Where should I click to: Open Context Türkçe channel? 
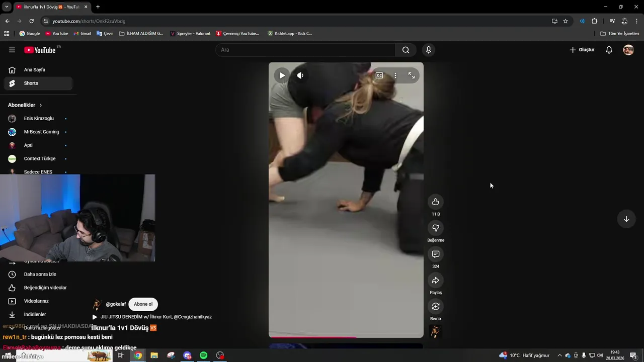pyautogui.click(x=38, y=159)
